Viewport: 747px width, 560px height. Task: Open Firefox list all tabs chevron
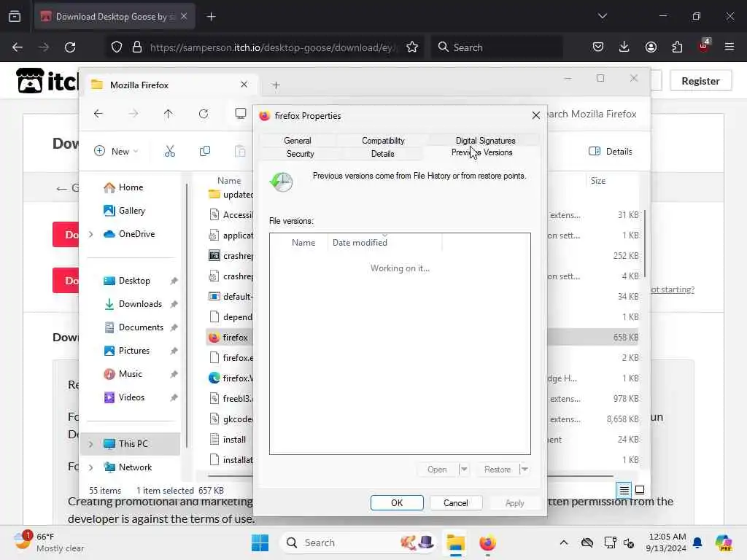[603, 16]
